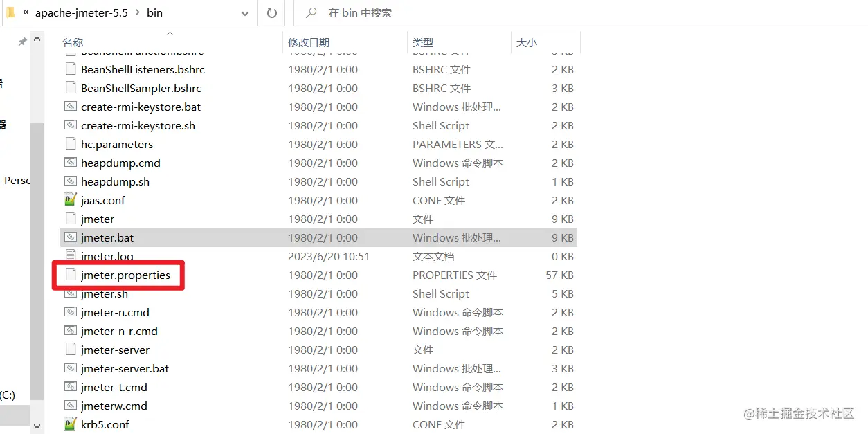Select the jmeterw.cmd file name
Viewport: 868px width, 434px height.
click(114, 406)
